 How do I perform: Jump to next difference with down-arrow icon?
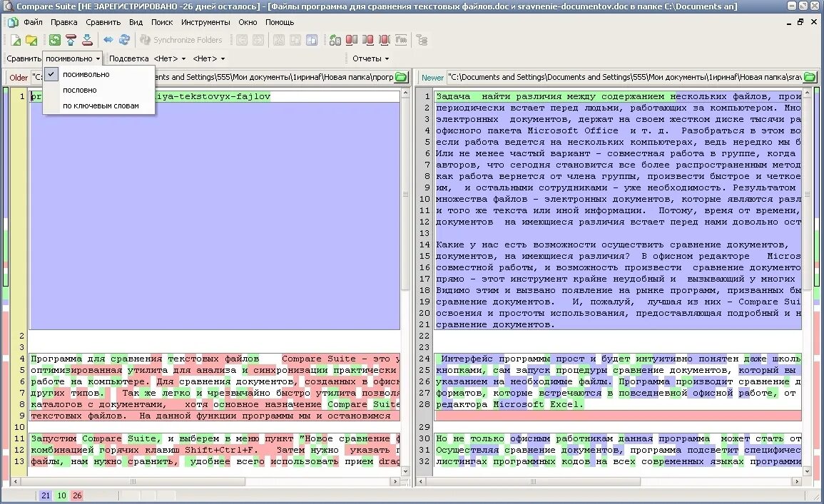pos(87,40)
